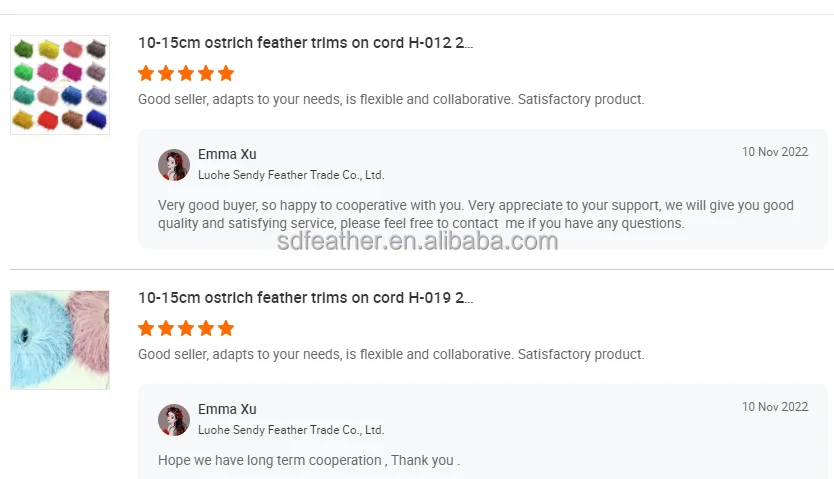The height and width of the screenshot is (479, 834).
Task: Click the sdfeather.en.alibaba.com watermark text
Action: pyautogui.click(x=417, y=241)
